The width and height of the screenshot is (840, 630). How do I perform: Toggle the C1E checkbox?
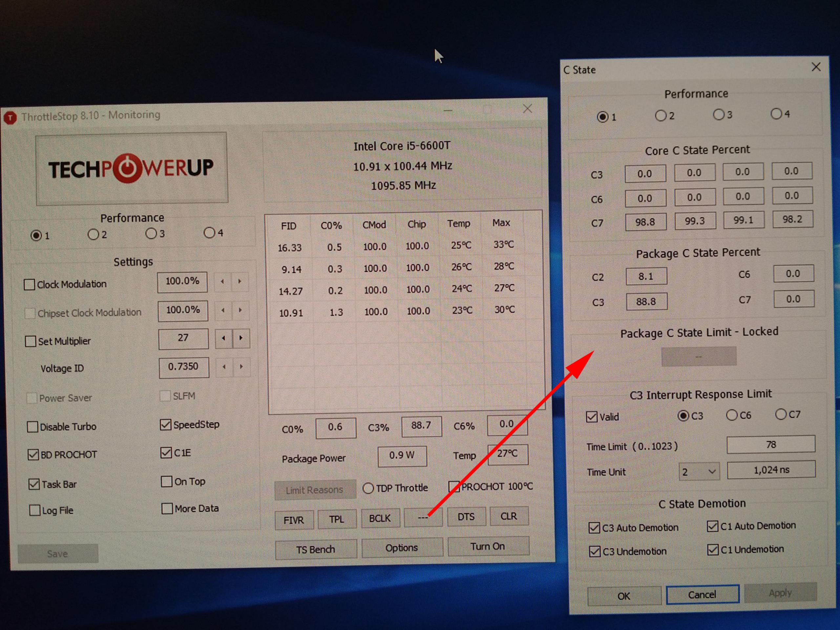point(166,453)
